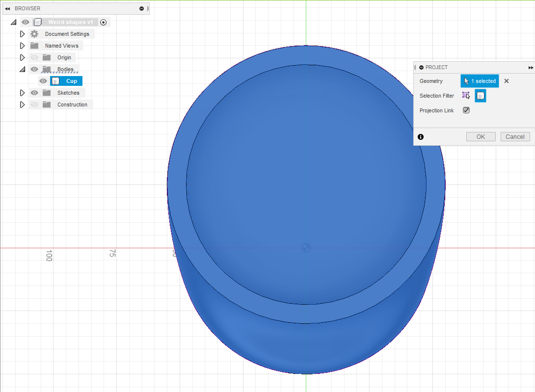Click the origin point marker on cup
Viewport: 535px width, 392px height.
(306, 248)
